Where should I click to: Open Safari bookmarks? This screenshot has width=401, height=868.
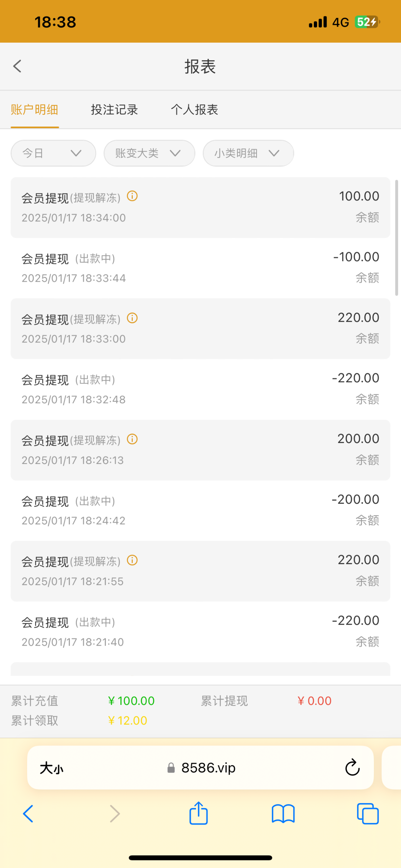point(283,814)
